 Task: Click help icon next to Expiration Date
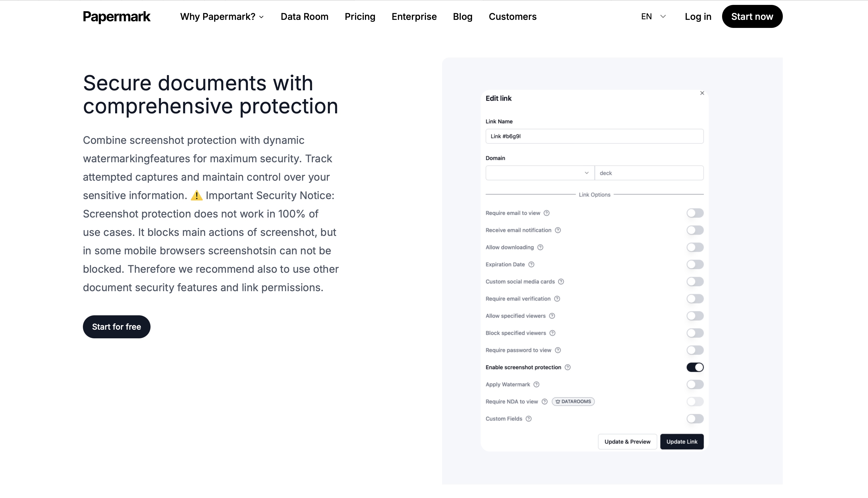tap(531, 264)
